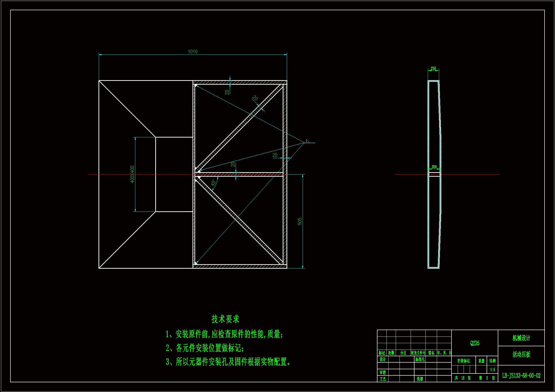This screenshot has width=555, height=392.
Task: Select the 20 dimension on the diagonal brace
Action: pos(255,98)
